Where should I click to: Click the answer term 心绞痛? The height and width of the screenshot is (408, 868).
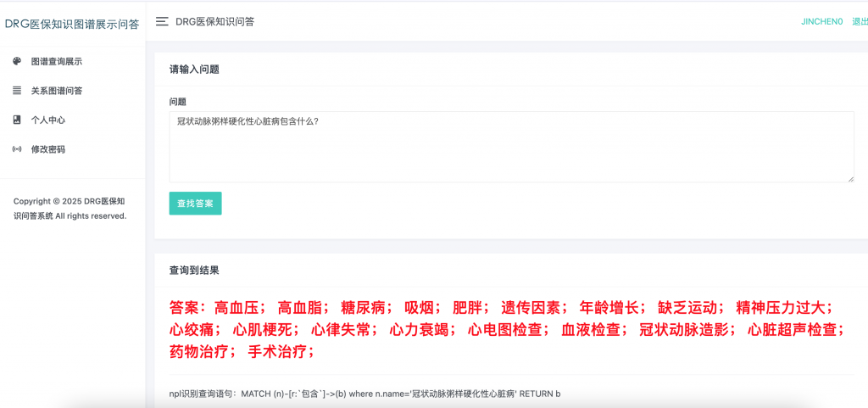coord(192,330)
